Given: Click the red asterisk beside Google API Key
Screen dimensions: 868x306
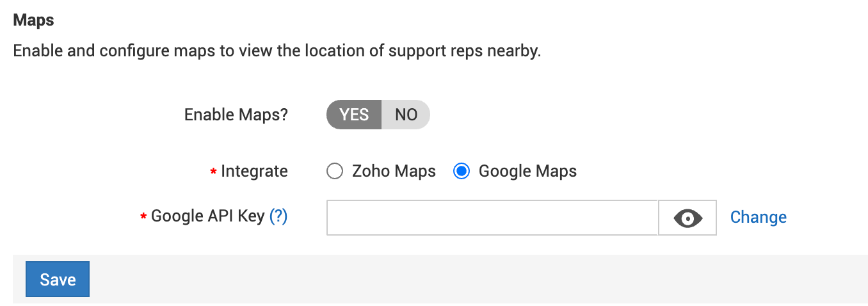Looking at the screenshot, I should pyautogui.click(x=143, y=218).
